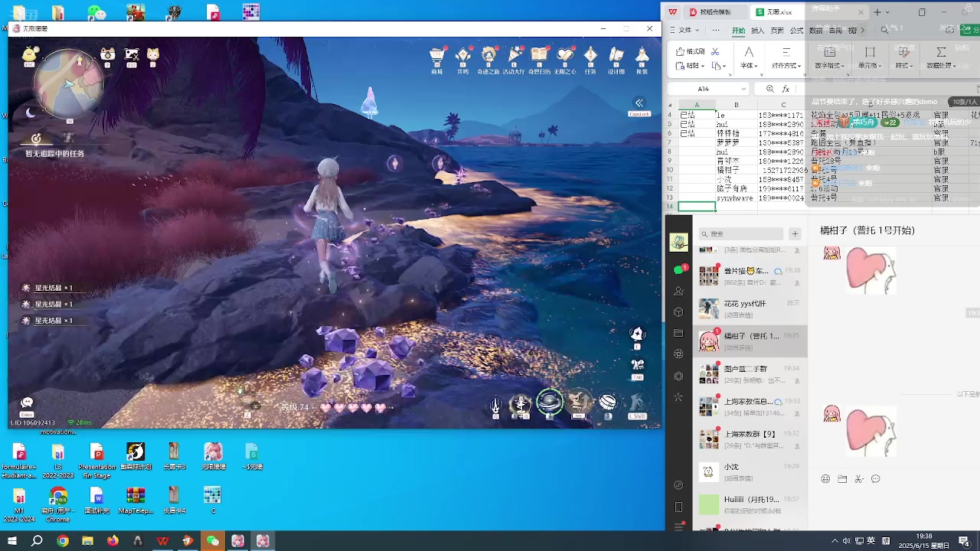Open the 文件 menu dropdown in WPS
Image resolution: width=980 pixels, height=551 pixels.
[684, 31]
